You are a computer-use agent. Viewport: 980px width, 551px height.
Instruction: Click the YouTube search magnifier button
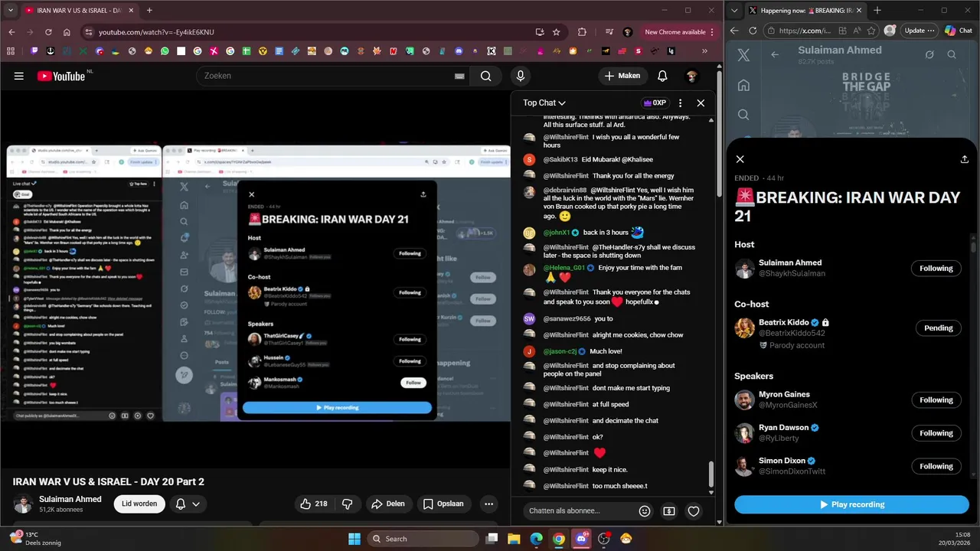[x=485, y=76]
